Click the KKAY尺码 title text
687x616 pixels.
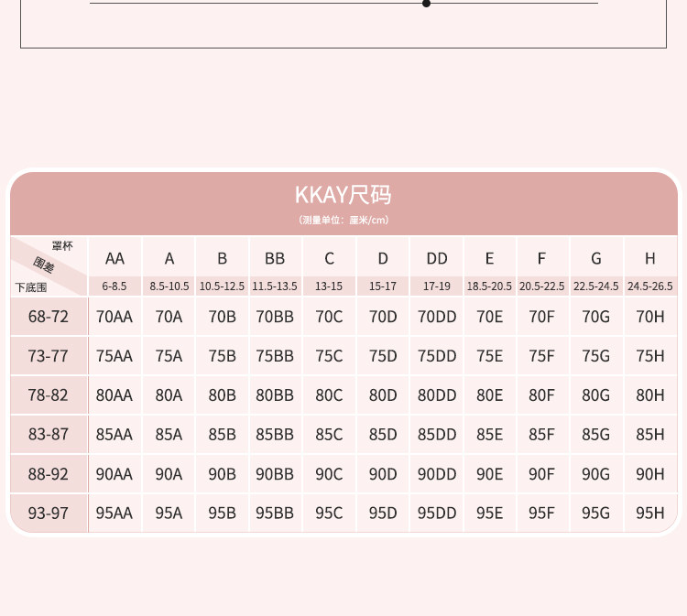[343, 195]
